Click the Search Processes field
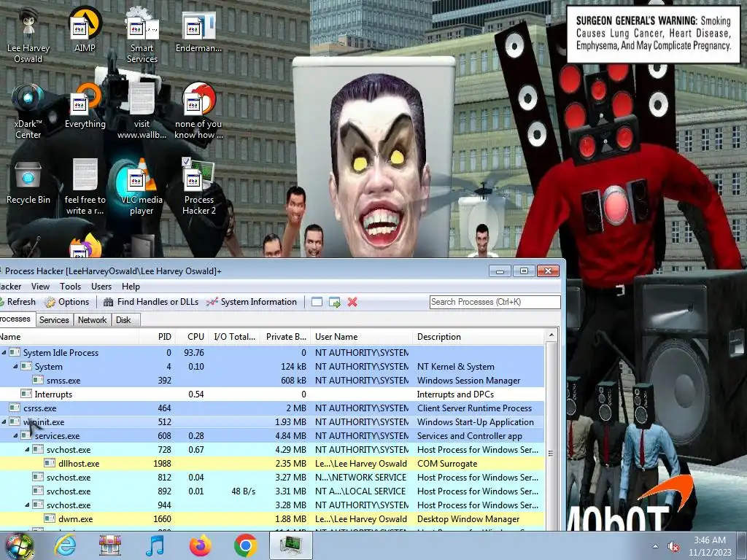Screen dimensions: 747x560 495,302
